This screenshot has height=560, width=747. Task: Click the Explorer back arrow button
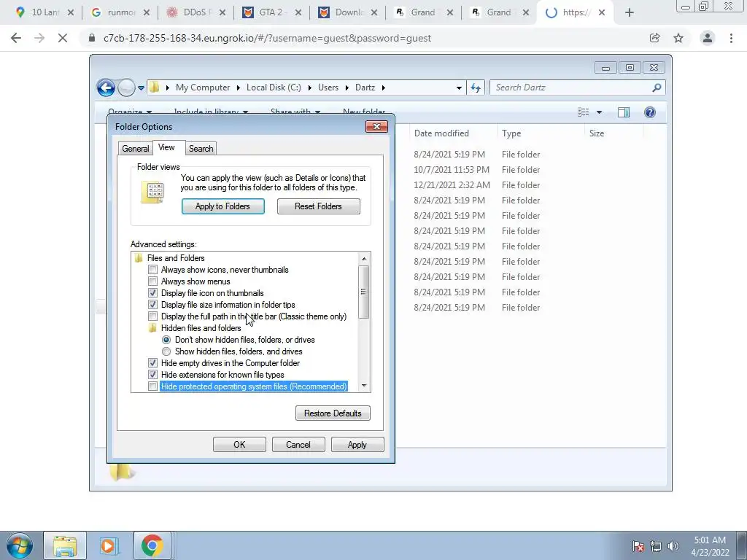[106, 87]
